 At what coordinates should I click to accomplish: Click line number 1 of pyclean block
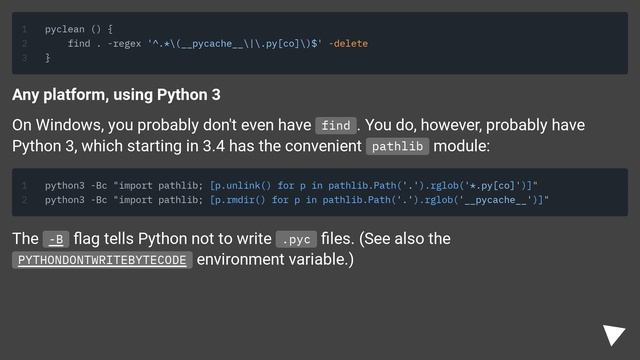24,29
